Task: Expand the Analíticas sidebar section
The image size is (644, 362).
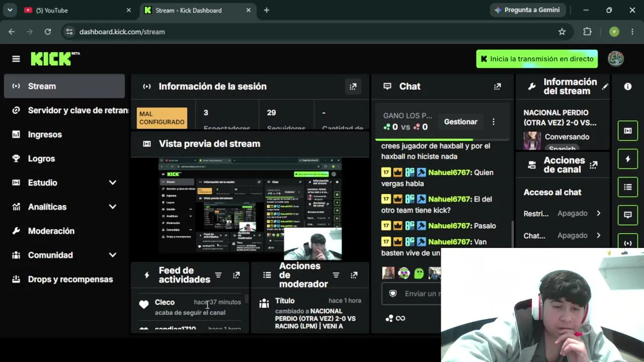Action: pos(113,207)
